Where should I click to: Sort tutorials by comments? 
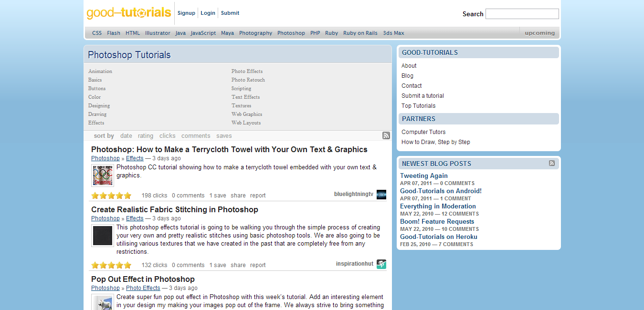(x=196, y=136)
